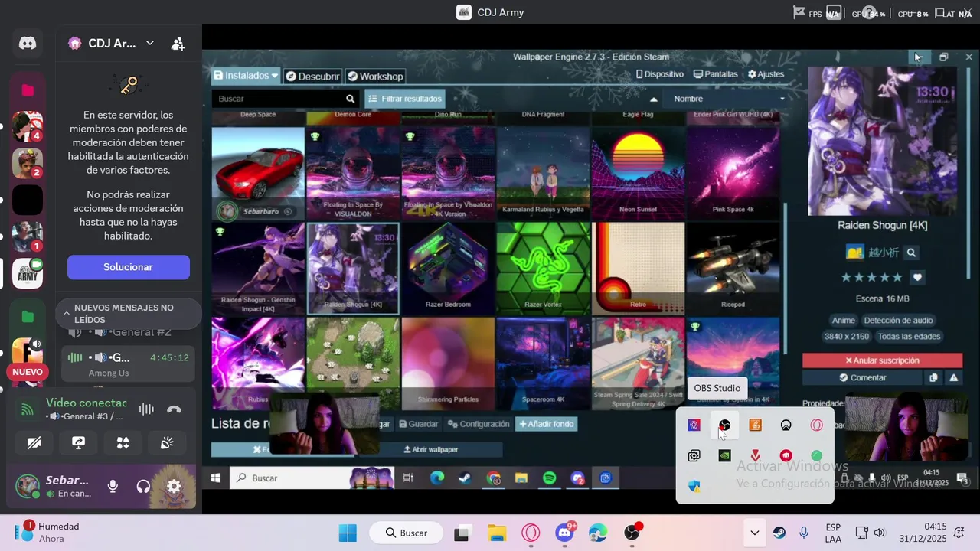The image size is (980, 551).
Task: Disconnect from the voice channel
Action: pyautogui.click(x=174, y=409)
